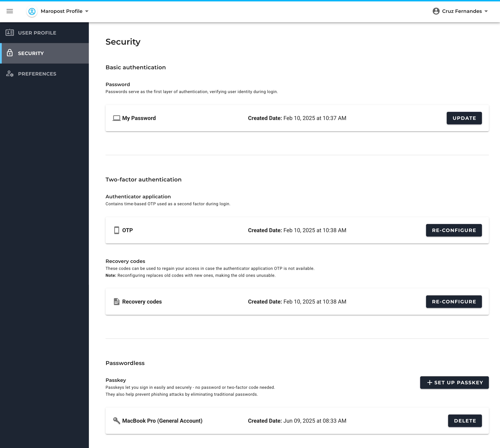Screen dimensions: 500x448
Task: Click the laptop icon beside My Password
Action: coord(116,118)
